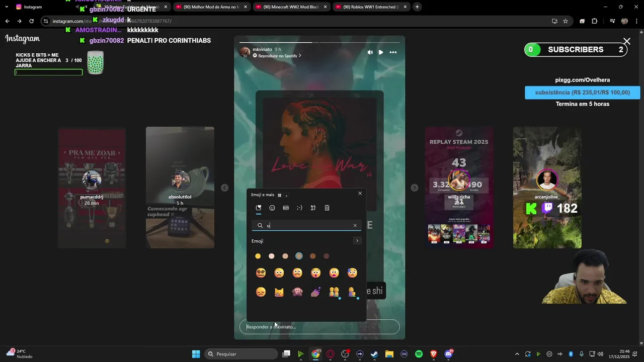
Task: Close the Emoji e mais panel
Action: (x=360, y=194)
